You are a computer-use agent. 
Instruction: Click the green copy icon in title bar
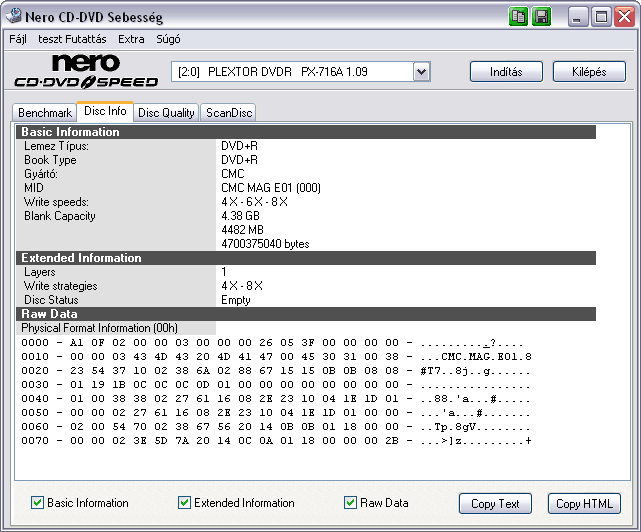518,17
